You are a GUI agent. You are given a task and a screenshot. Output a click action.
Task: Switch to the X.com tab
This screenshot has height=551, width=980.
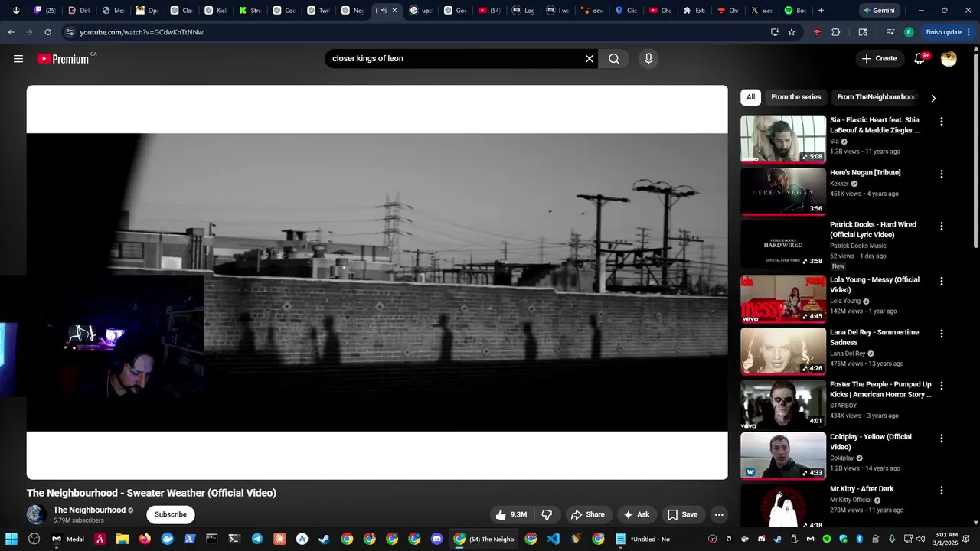coord(762,11)
